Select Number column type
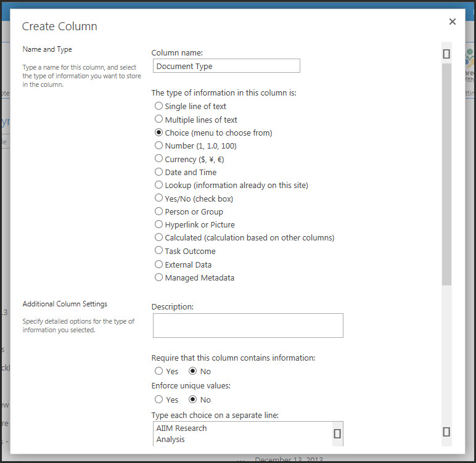This screenshot has width=476, height=463. pos(159,145)
